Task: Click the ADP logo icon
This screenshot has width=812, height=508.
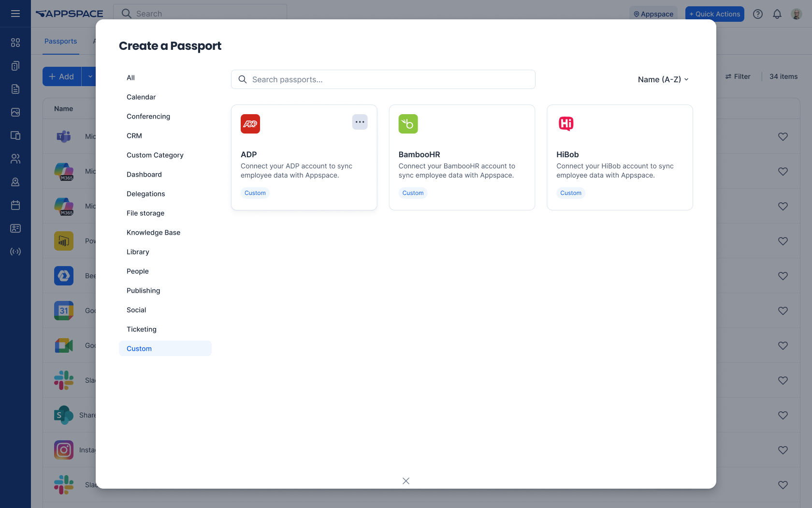Action: 250,124
